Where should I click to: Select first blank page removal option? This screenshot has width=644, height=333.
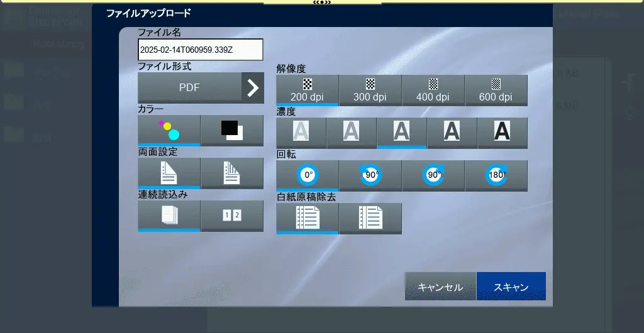[x=308, y=218]
